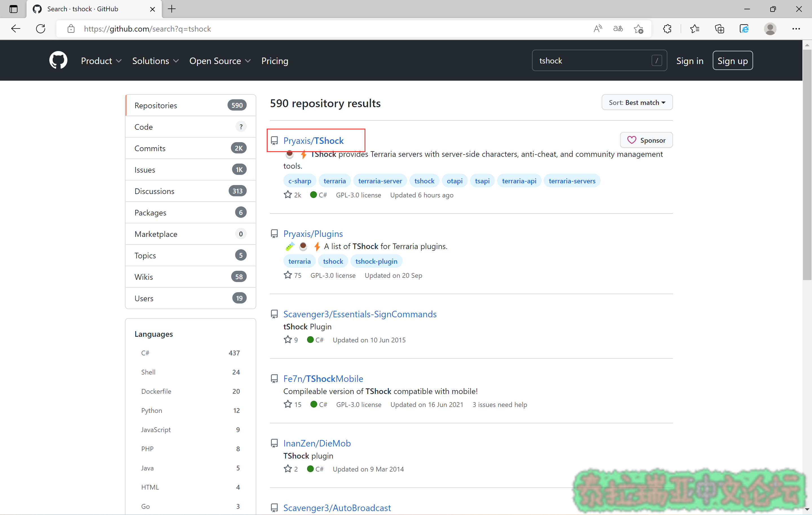Image resolution: width=812 pixels, height=515 pixels.
Task: Click the vertical page scrollbar thumb
Action: coord(807,165)
